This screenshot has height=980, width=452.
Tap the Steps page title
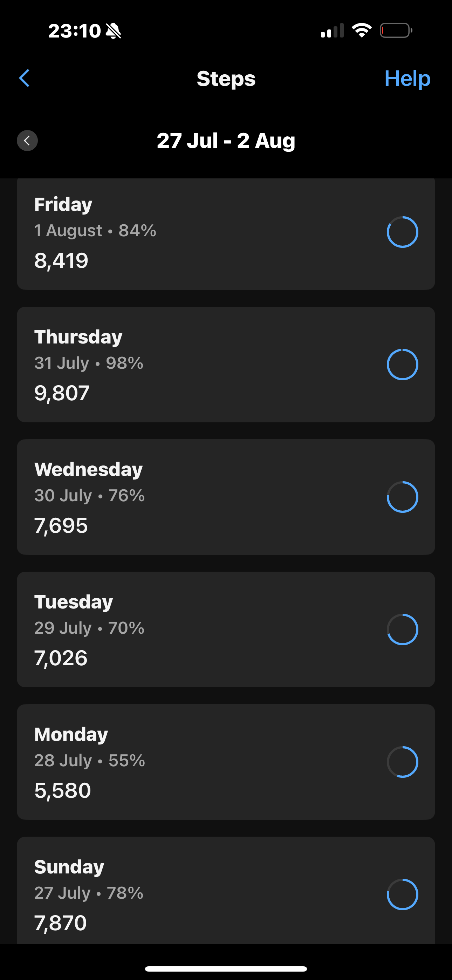click(226, 79)
